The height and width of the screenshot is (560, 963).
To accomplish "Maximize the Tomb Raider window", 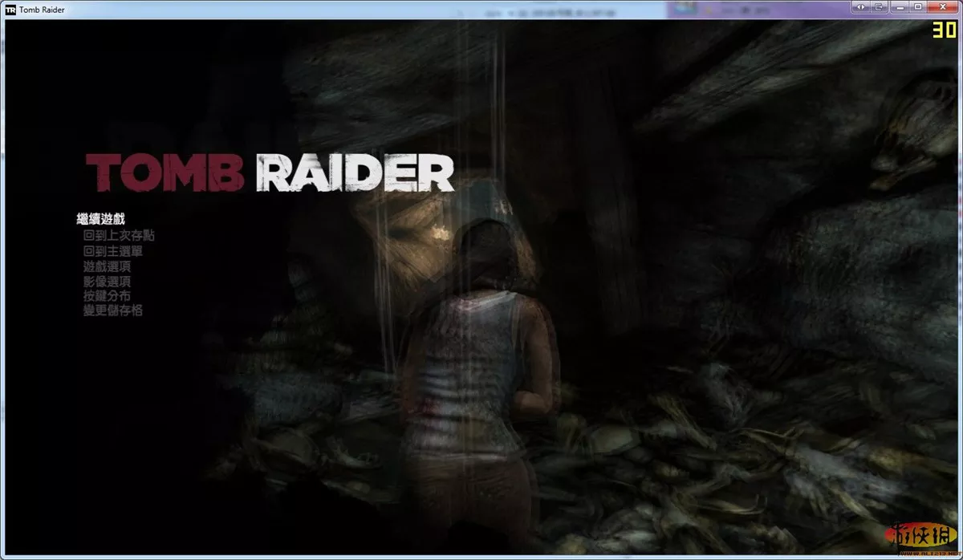I will pyautogui.click(x=918, y=7).
